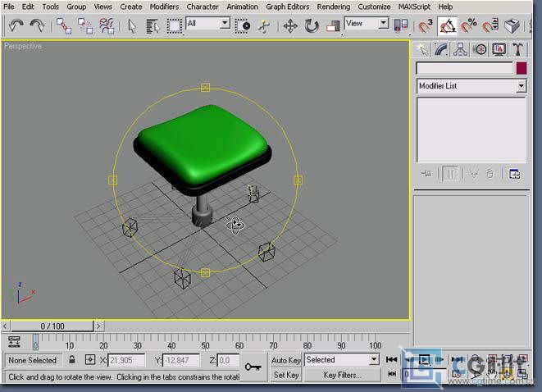Open the Rendering menu
Image resolution: width=542 pixels, height=392 pixels.
click(x=333, y=7)
